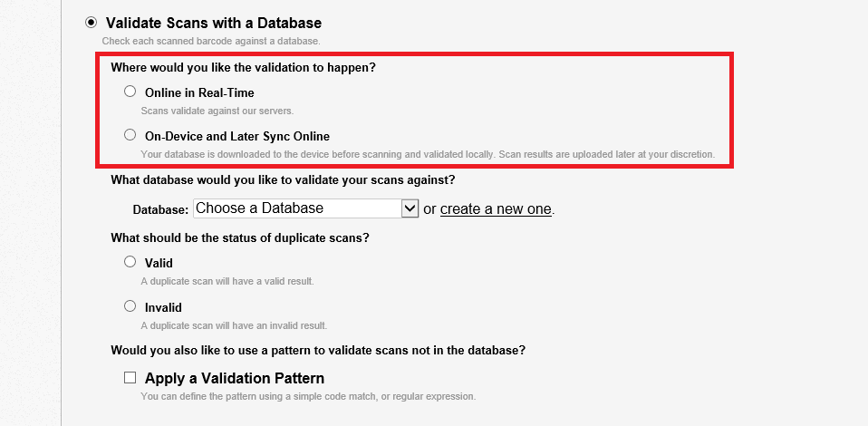Image resolution: width=868 pixels, height=426 pixels.
Task: Set duplicate scans status to Invalid
Action: coord(130,305)
